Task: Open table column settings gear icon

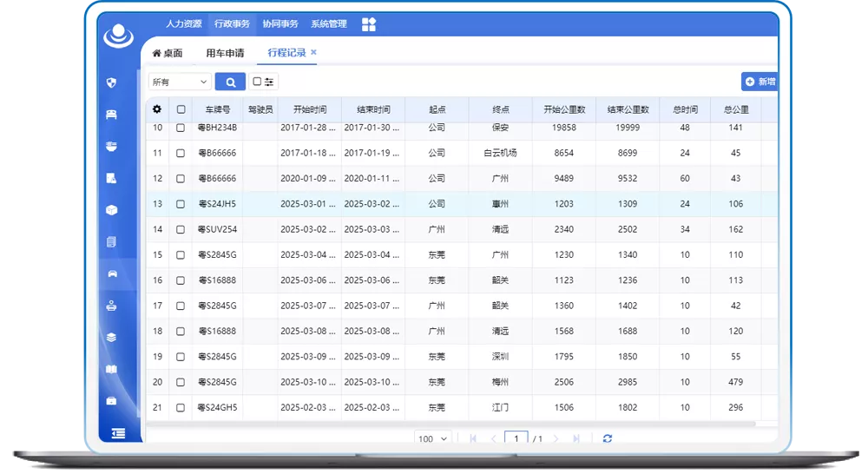Action: [x=157, y=109]
